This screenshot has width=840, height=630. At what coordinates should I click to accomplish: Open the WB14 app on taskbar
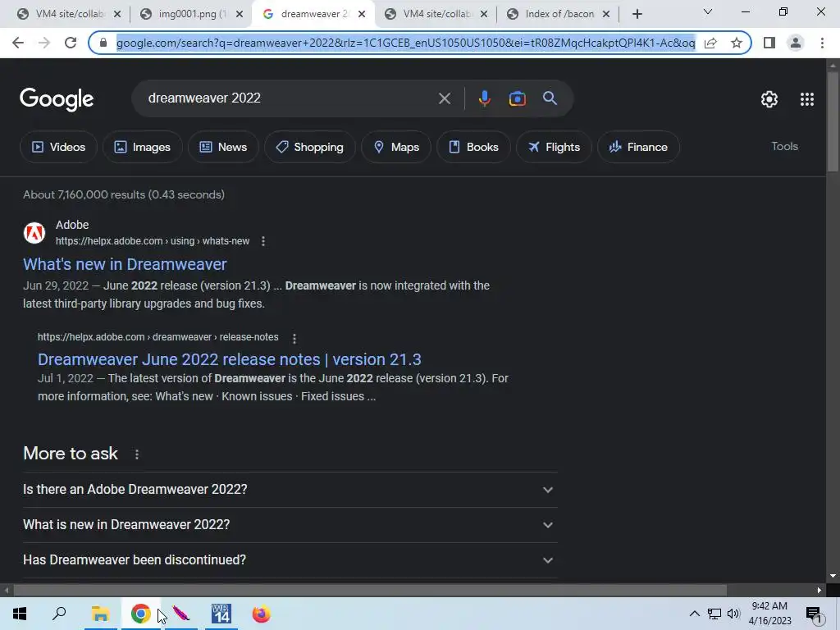pyautogui.click(x=221, y=614)
